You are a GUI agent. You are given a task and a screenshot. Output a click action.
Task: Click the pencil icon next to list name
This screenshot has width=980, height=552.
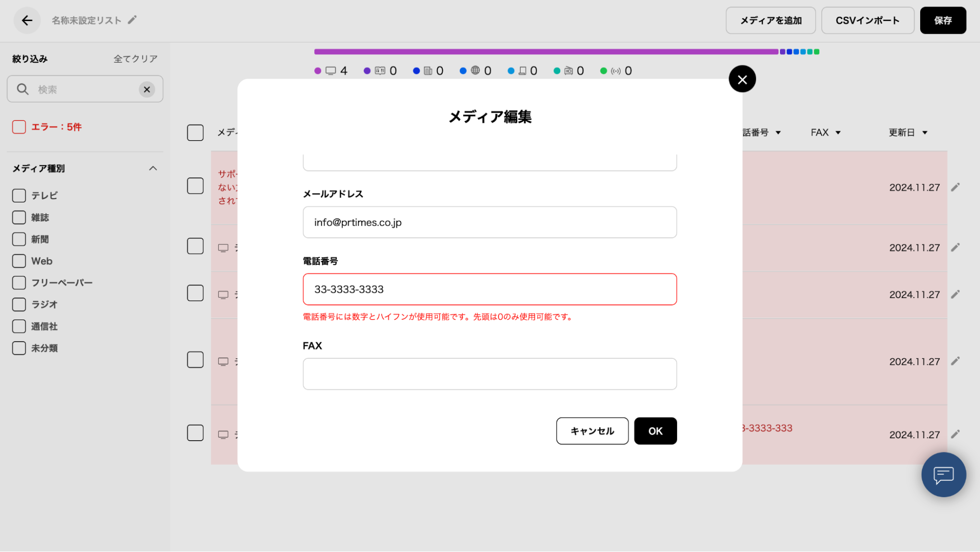point(132,20)
